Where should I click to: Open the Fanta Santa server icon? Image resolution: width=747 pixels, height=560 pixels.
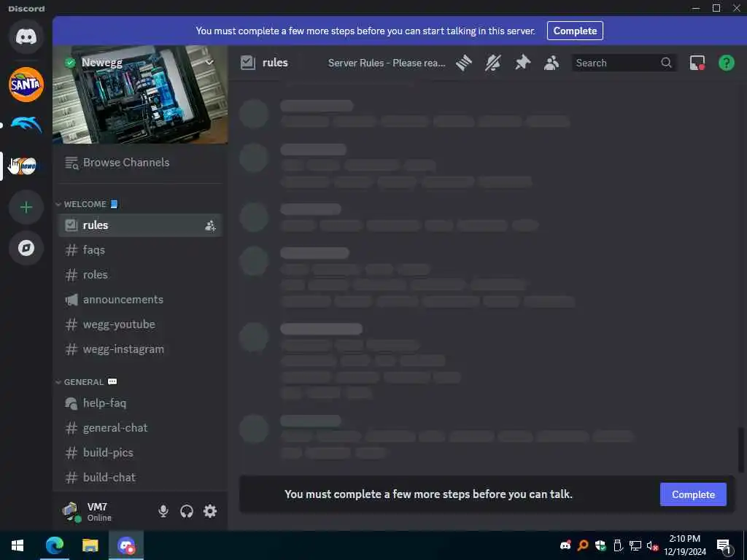pyautogui.click(x=26, y=85)
